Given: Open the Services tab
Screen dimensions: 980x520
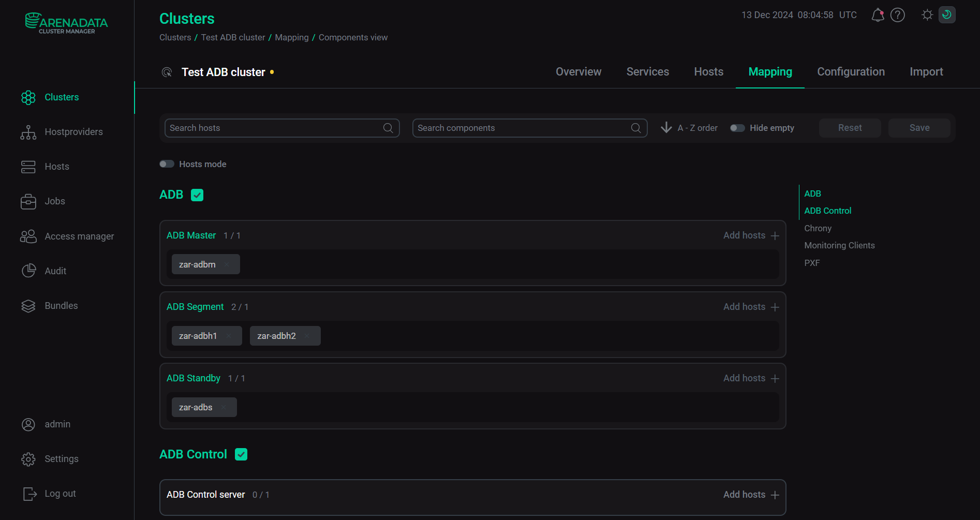Looking at the screenshot, I should click(x=647, y=72).
